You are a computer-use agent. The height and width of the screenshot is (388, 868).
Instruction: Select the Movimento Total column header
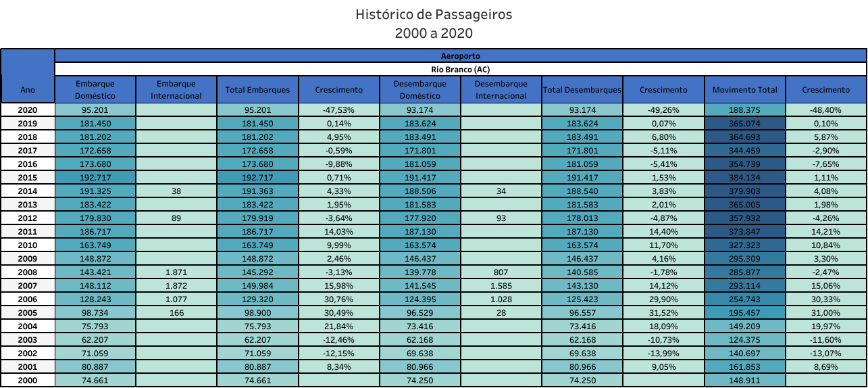tap(744, 90)
